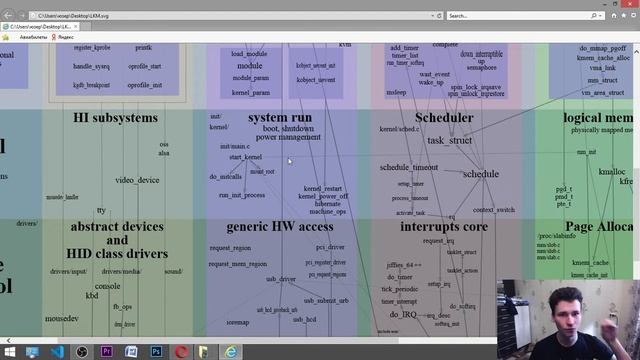Open Adobe Premiere Pro taskbar icon

[x=107, y=351]
